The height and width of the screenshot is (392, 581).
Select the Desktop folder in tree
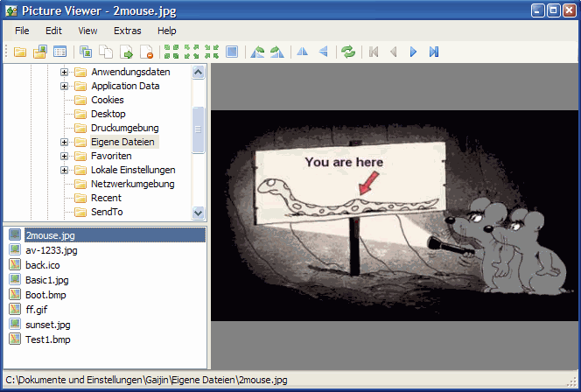(108, 114)
